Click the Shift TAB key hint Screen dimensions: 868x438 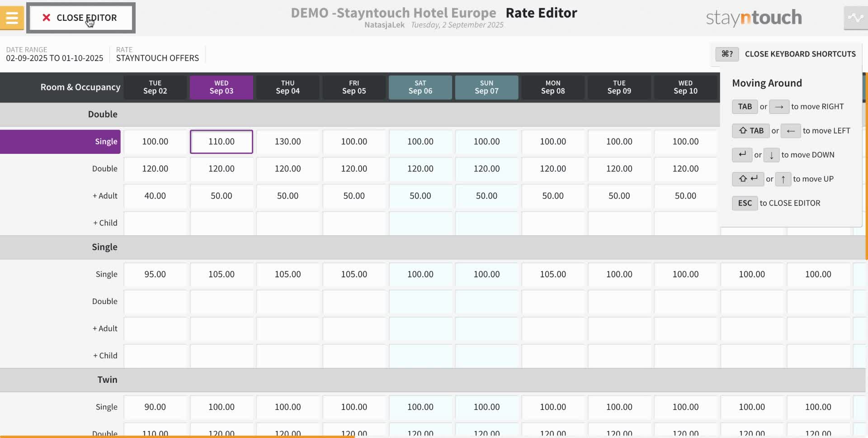pyautogui.click(x=750, y=130)
